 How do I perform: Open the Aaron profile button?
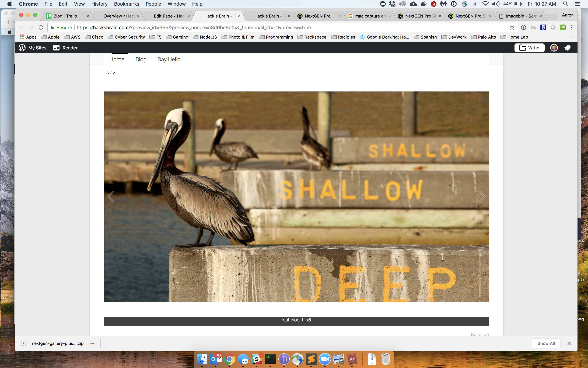tap(568, 15)
